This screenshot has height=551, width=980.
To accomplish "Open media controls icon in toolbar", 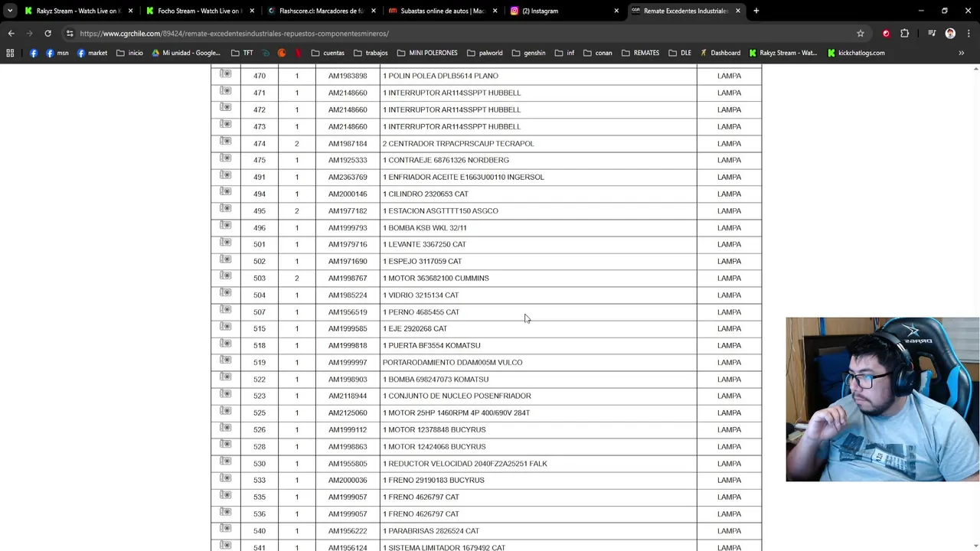I will click(x=932, y=34).
